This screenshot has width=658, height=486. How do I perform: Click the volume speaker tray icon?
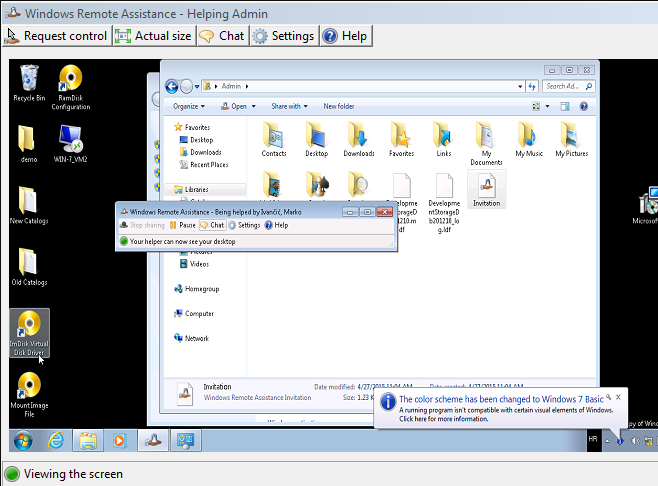pos(635,441)
